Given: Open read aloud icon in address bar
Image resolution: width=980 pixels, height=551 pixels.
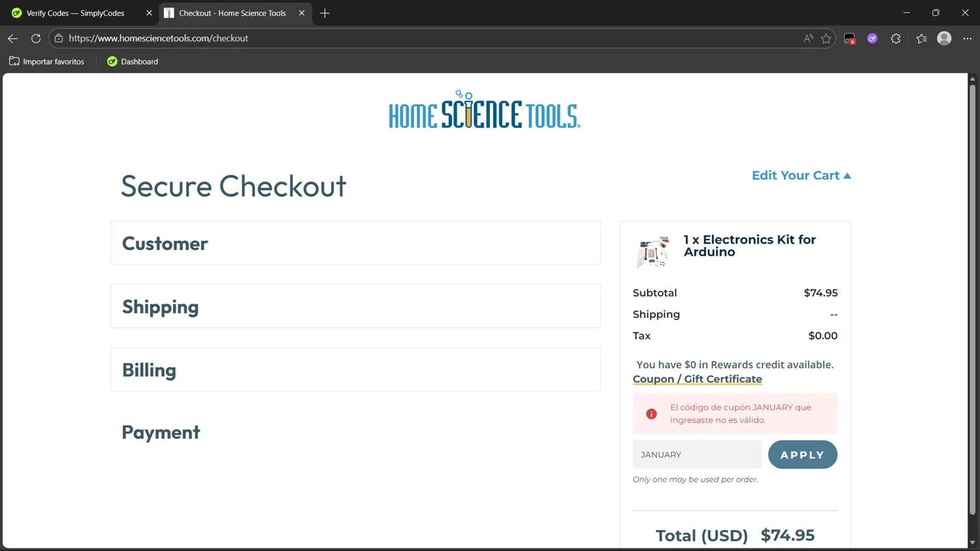Looking at the screenshot, I should tap(808, 39).
